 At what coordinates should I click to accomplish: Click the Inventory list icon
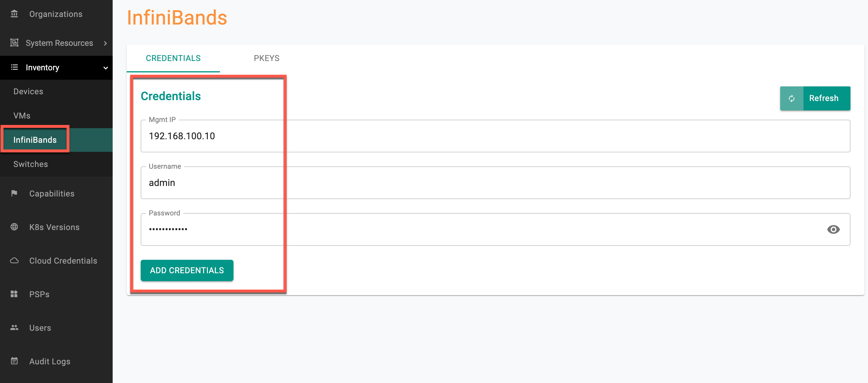coord(14,67)
